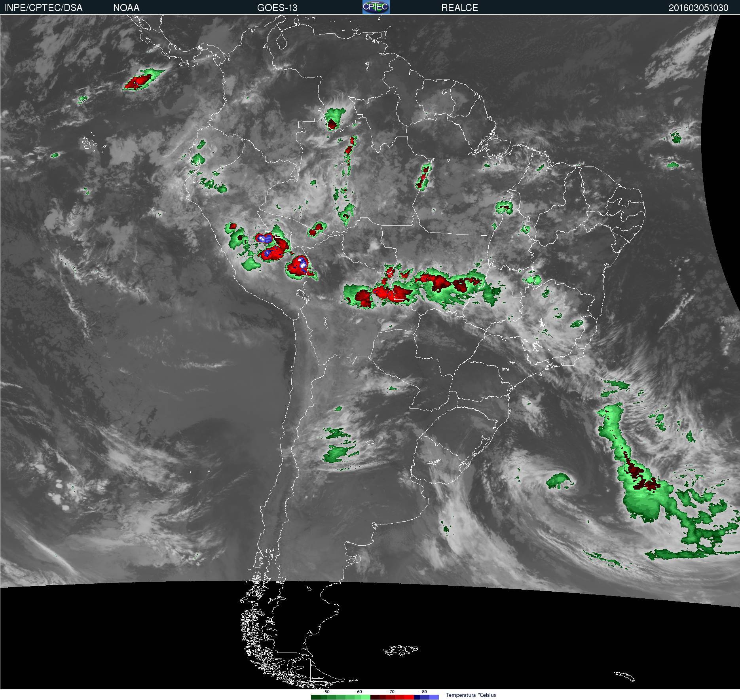Pick the lightest green legend swatch

(x=366, y=697)
